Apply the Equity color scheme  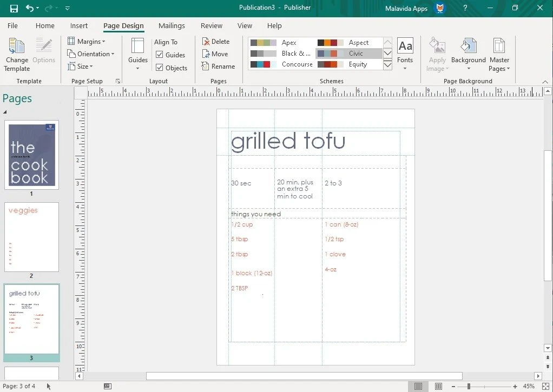(348, 64)
